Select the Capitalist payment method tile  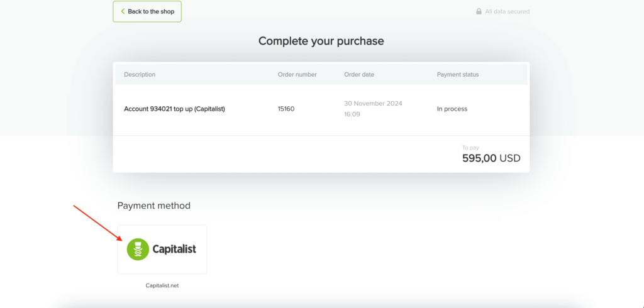coord(162,250)
